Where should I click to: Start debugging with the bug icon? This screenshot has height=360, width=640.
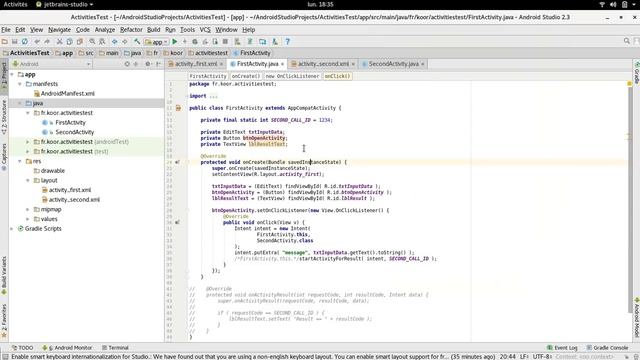pyautogui.click(x=195, y=42)
